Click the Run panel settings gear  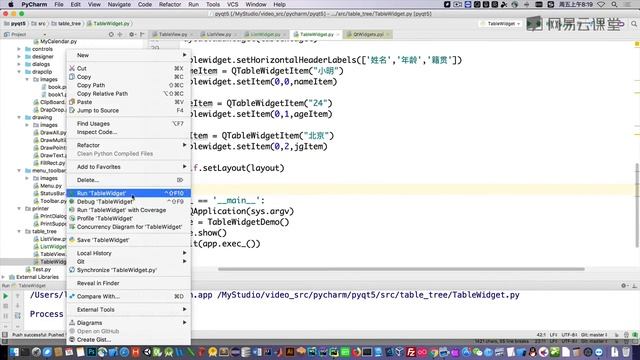click(624, 286)
